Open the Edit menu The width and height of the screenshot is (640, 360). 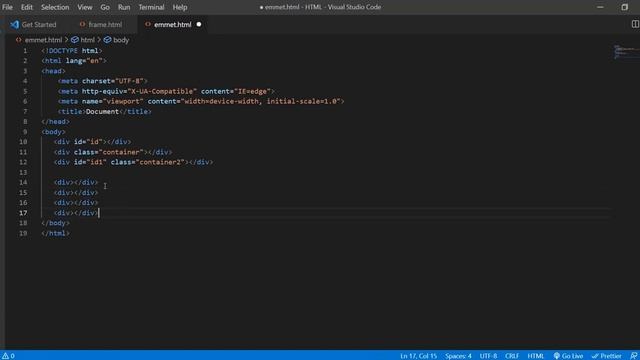tap(27, 7)
